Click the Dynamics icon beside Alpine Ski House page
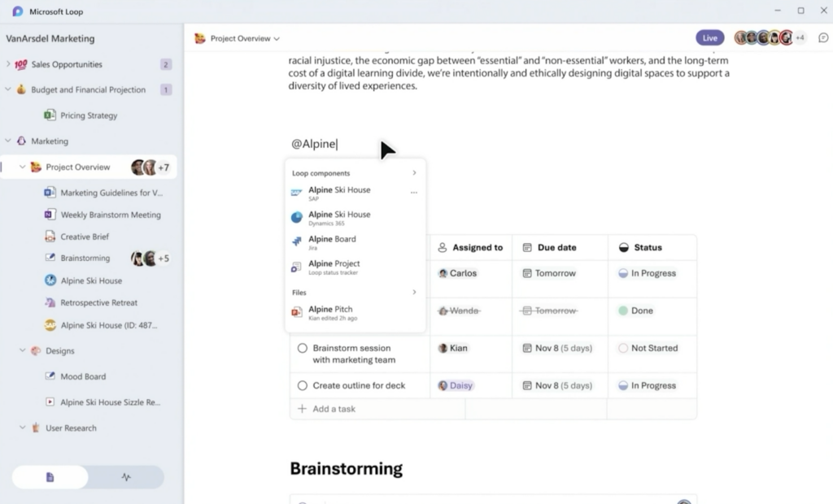This screenshot has width=833, height=504. pyautogui.click(x=50, y=280)
